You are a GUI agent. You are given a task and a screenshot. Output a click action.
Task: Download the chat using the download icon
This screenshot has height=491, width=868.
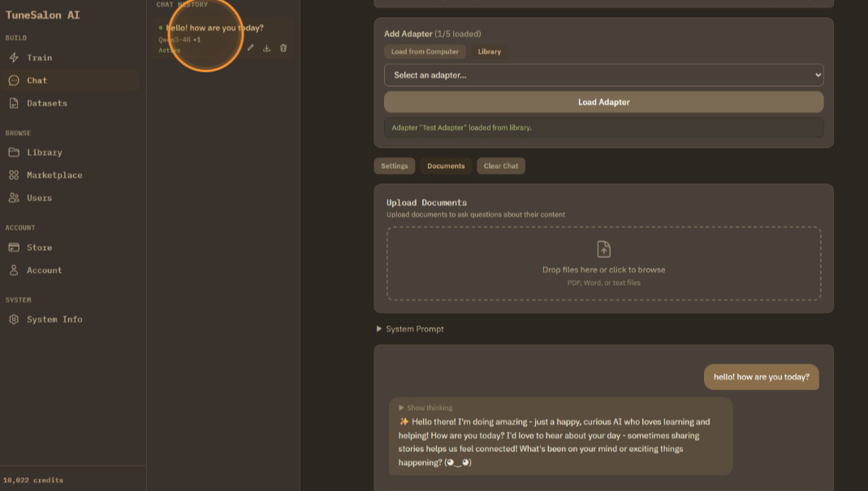[x=267, y=48]
